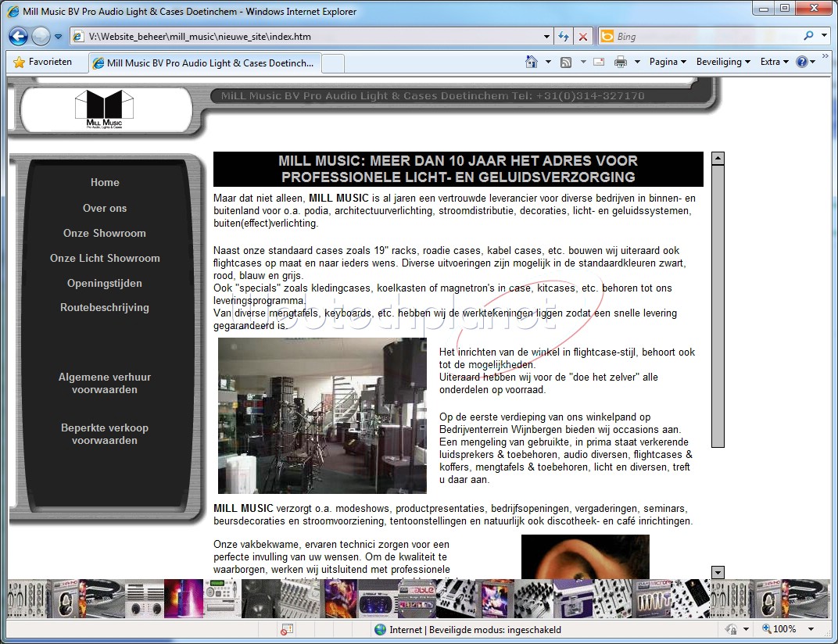Open the recent pages dropdown arrow
Image resolution: width=838 pixels, height=644 pixels.
pyautogui.click(x=59, y=37)
